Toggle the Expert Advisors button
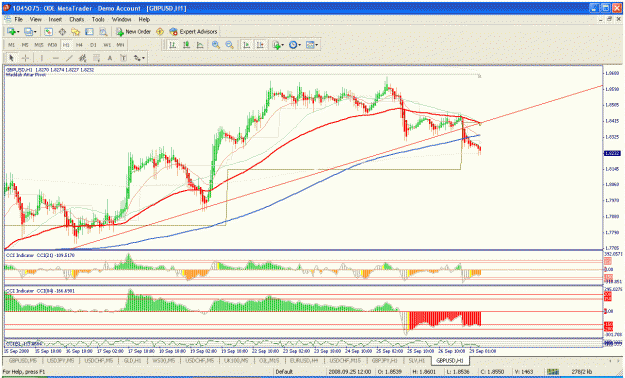Viewport: 625px width, 378px height. point(193,32)
